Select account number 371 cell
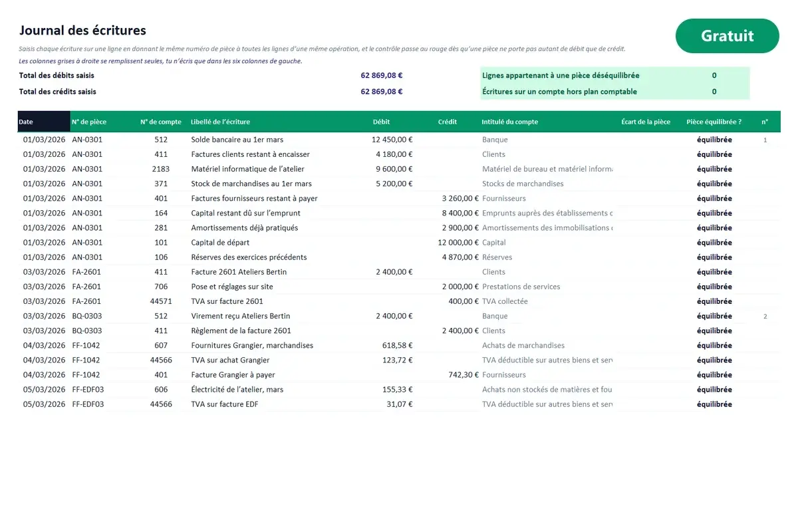The image size is (798, 532). 161,184
